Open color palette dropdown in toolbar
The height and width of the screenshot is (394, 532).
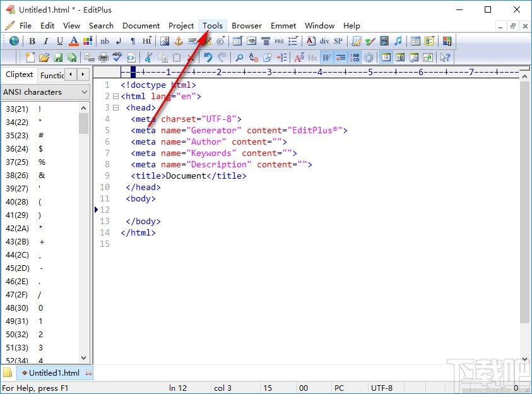click(88, 41)
